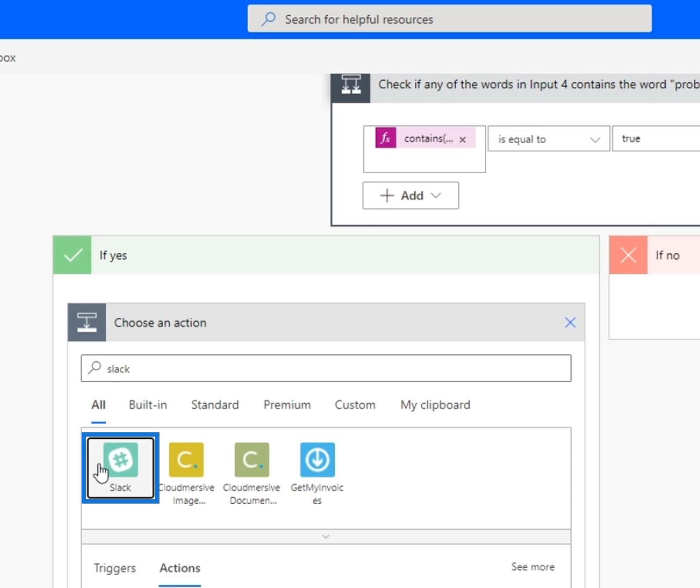Switch to the All tab

[99, 405]
